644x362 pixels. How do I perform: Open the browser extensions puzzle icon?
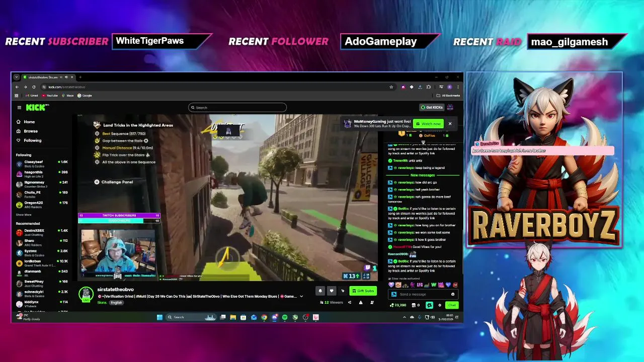click(429, 87)
